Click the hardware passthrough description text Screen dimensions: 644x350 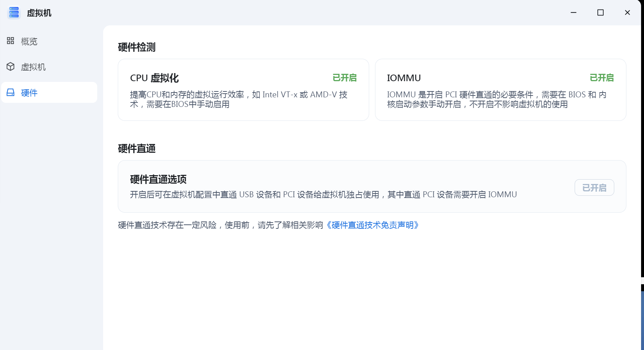(323, 195)
